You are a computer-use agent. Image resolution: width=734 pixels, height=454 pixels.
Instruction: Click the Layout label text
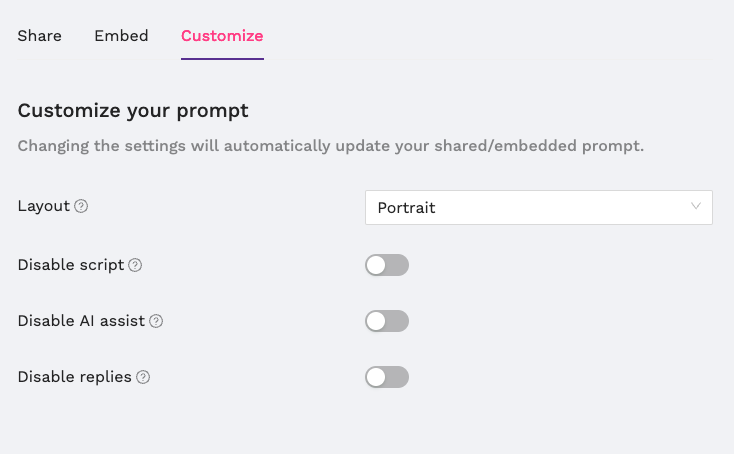[x=44, y=206]
